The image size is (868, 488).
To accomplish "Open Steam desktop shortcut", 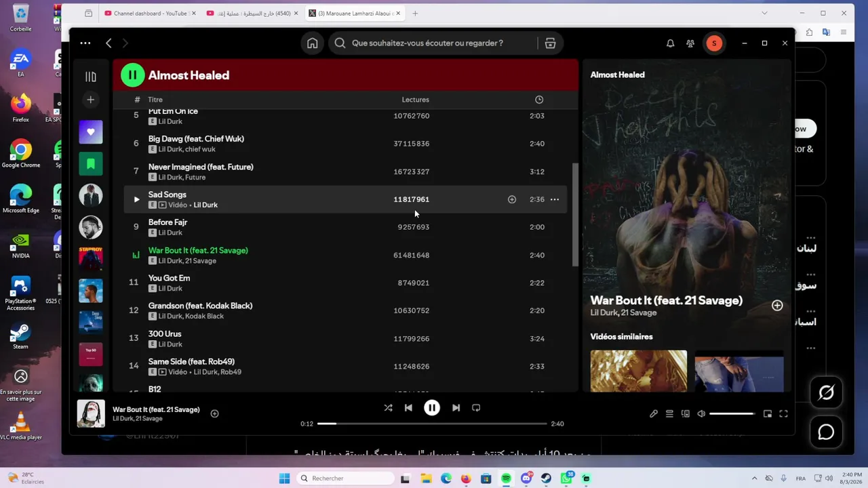I will (20, 336).
